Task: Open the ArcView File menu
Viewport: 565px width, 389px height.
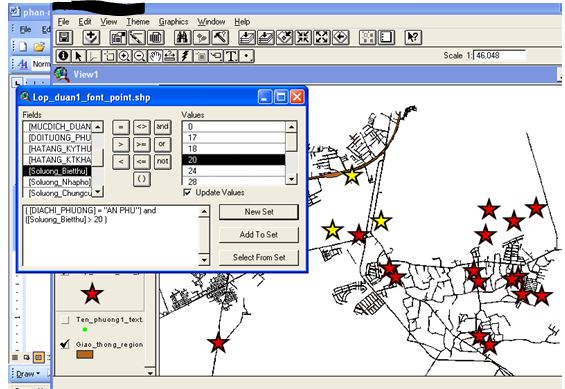Action: coord(63,22)
